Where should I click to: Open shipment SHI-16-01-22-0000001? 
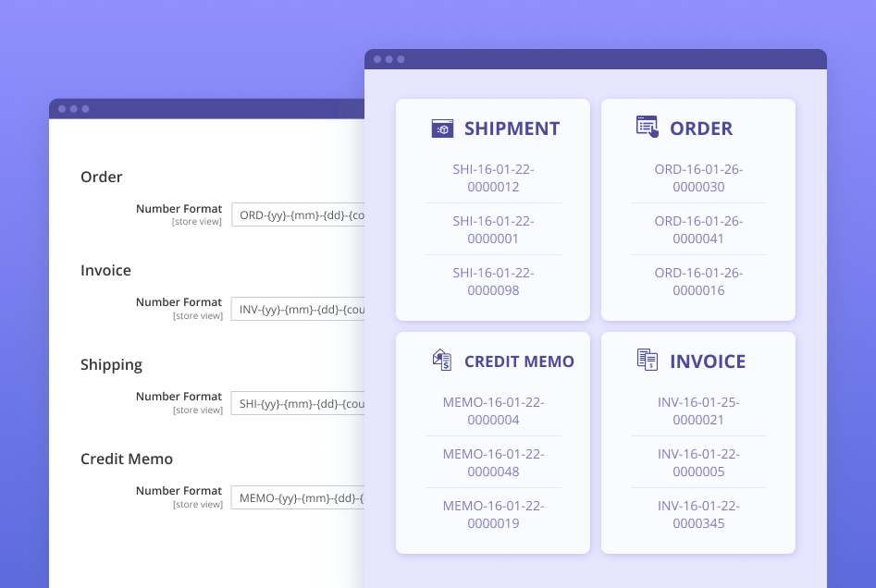pyautogui.click(x=493, y=230)
